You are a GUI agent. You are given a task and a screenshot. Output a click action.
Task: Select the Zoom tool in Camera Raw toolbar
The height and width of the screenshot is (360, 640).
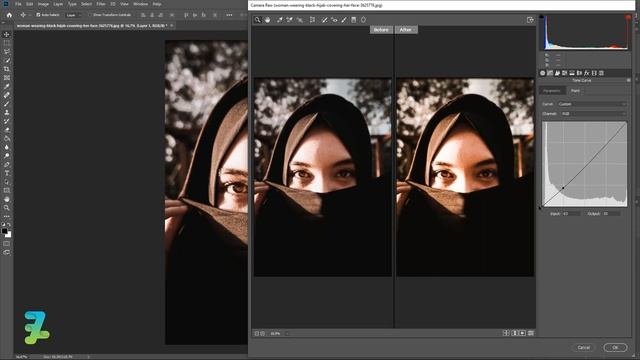pyautogui.click(x=258, y=20)
